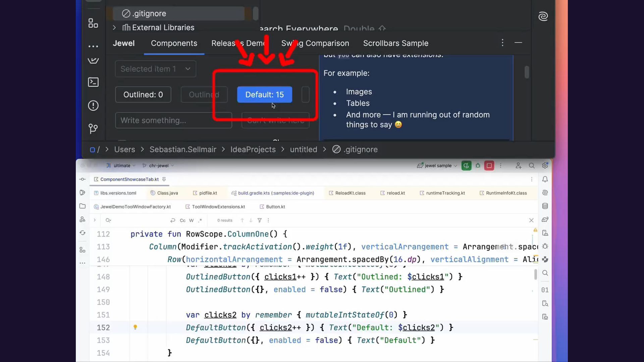The image size is (644, 362).
Task: Click the Search Everywhere magnifier
Action: [x=532, y=166]
